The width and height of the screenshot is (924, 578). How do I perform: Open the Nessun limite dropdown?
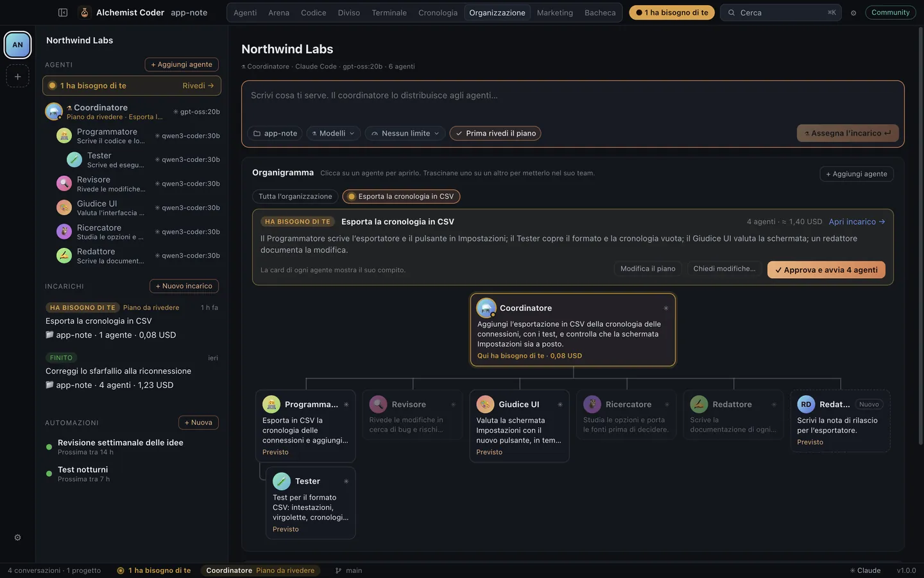coord(406,133)
